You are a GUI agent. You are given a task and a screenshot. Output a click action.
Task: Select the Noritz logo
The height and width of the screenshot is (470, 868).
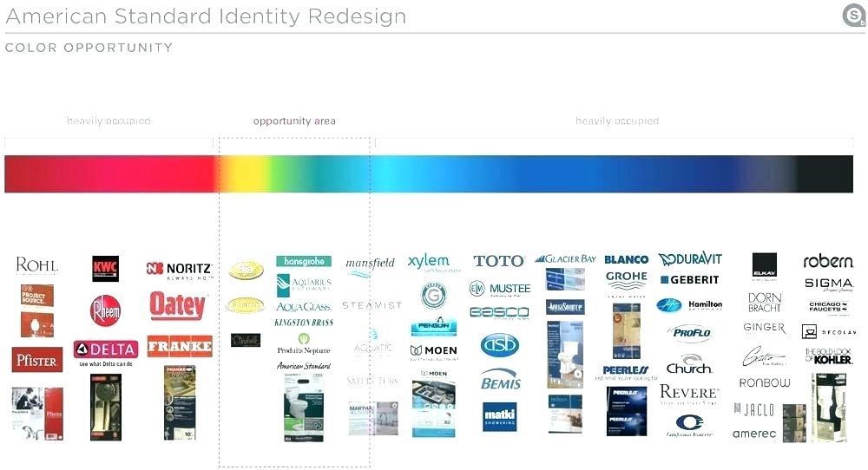179,270
